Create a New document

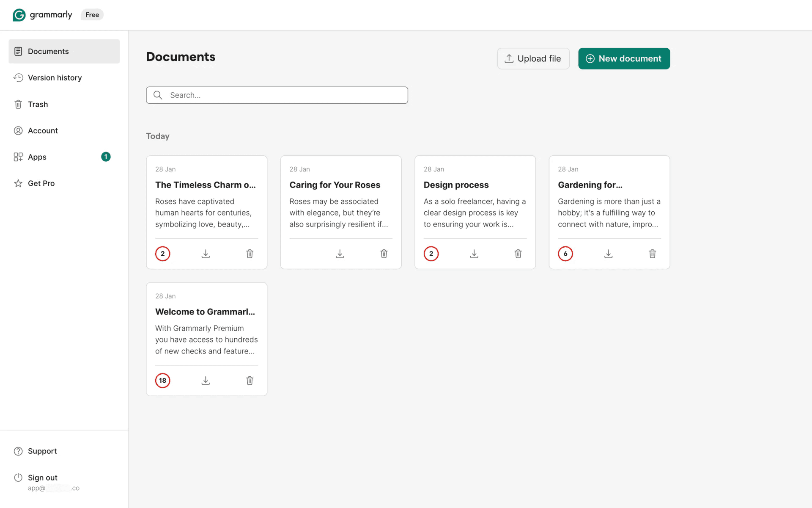point(624,58)
